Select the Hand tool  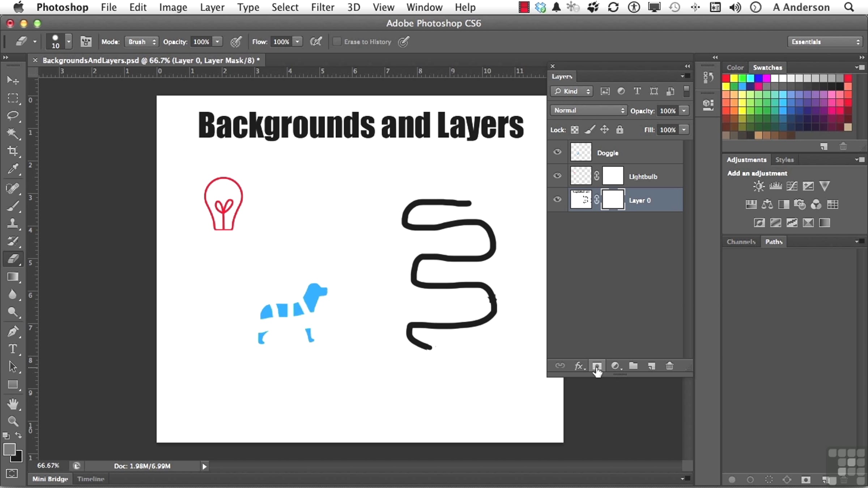pyautogui.click(x=13, y=404)
